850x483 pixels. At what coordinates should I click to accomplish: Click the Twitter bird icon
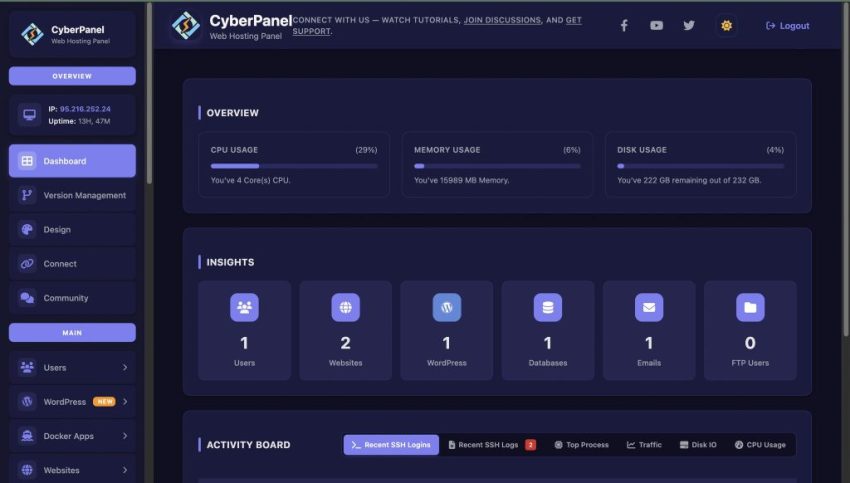689,26
